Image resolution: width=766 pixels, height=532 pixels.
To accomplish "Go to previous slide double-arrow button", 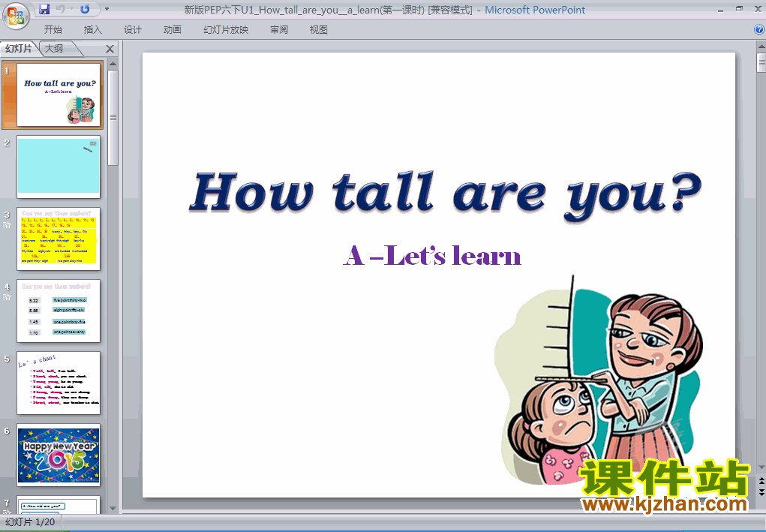I will click(x=761, y=482).
